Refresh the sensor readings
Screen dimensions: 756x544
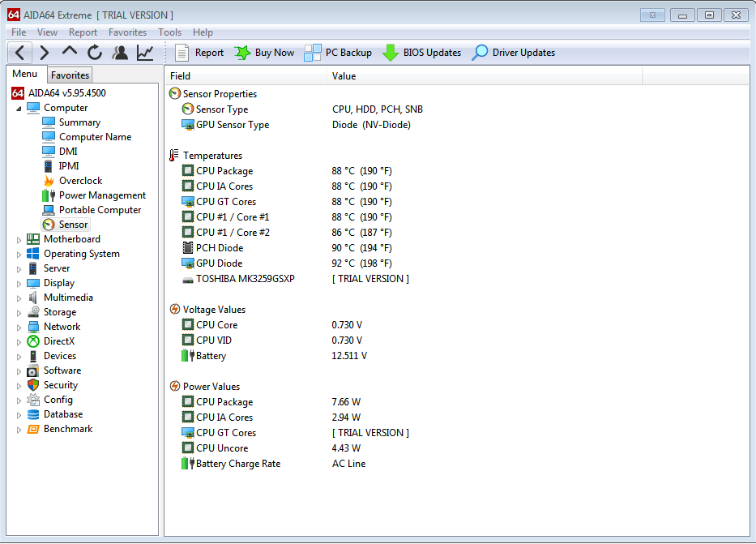click(95, 53)
